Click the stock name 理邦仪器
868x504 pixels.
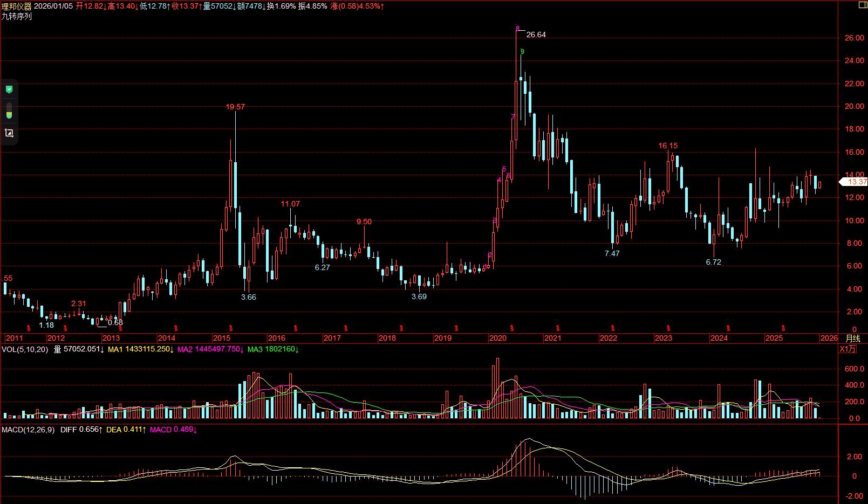(x=16, y=6)
